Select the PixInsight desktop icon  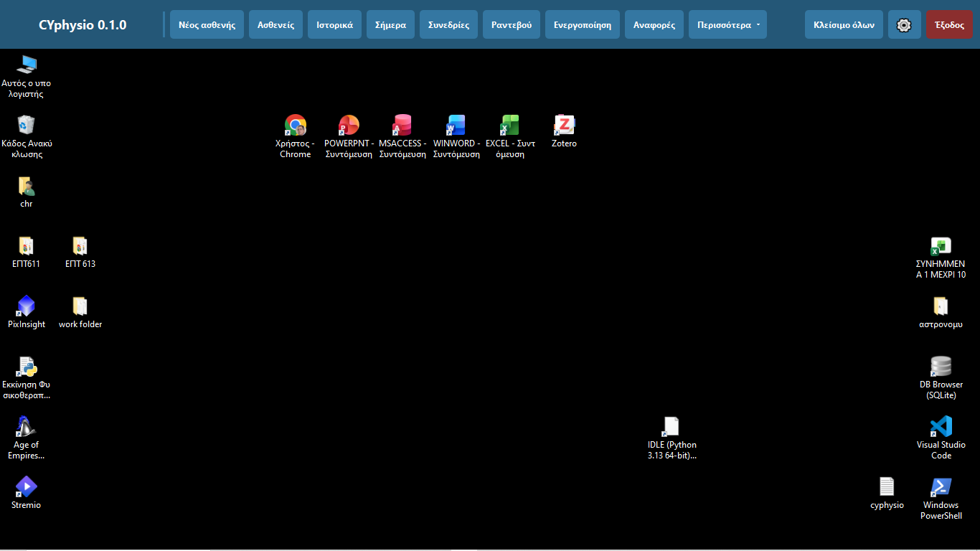27,306
